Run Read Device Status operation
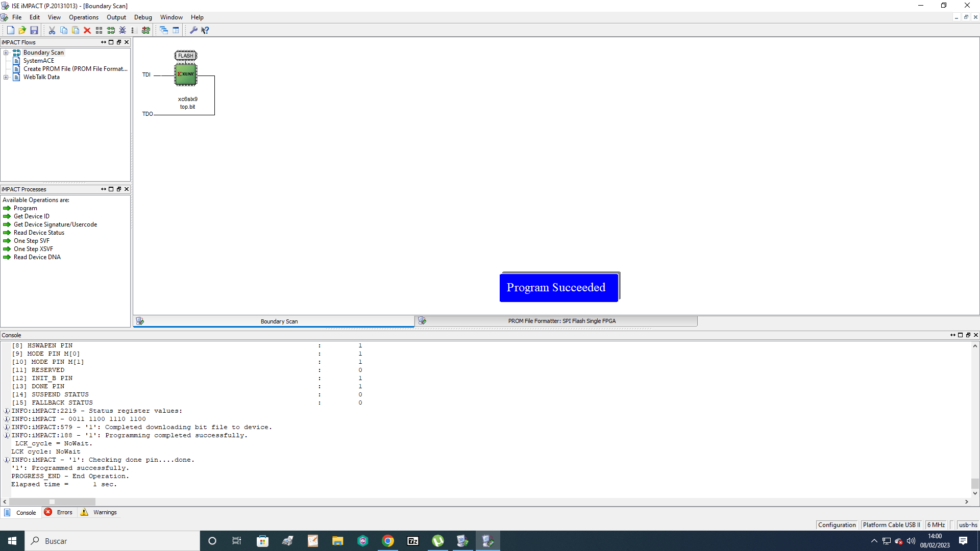Image resolution: width=980 pixels, height=551 pixels. coord(39,233)
